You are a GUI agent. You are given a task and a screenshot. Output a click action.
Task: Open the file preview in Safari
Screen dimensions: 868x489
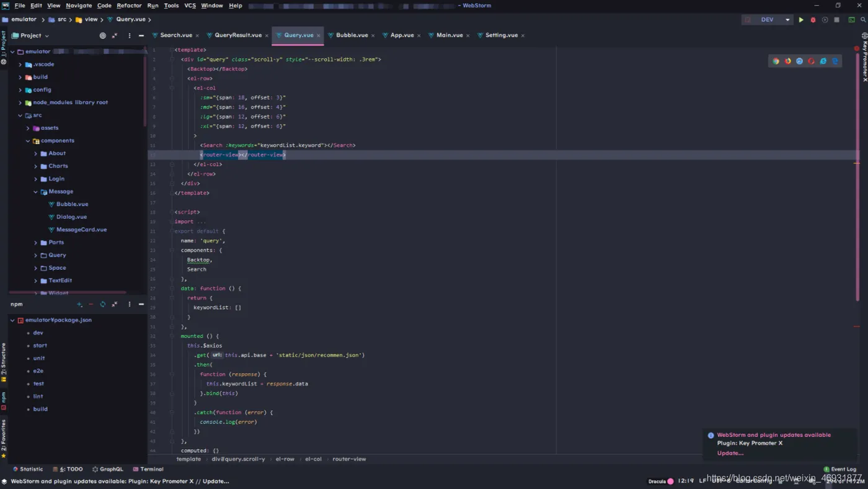coord(799,61)
